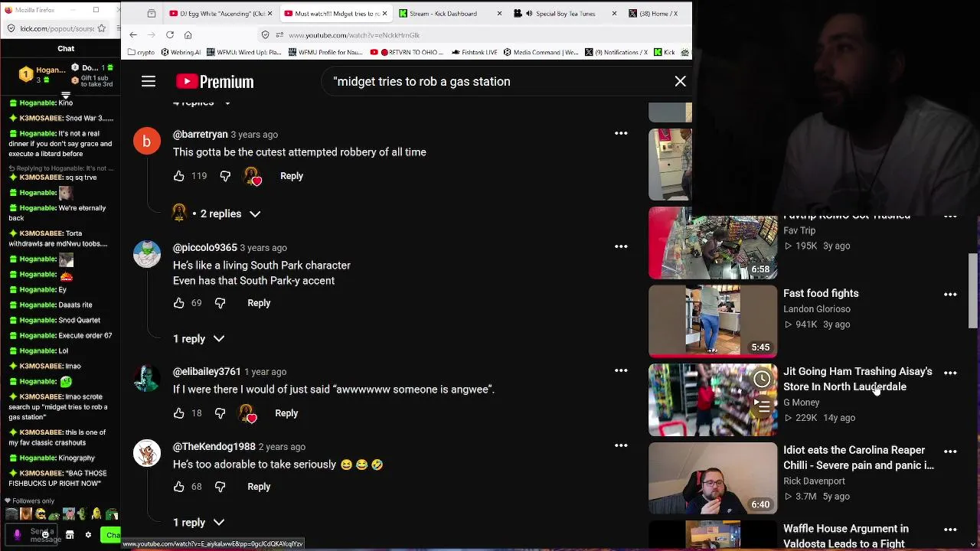Open options for Carolina Reaper video
Screen dimensions: 980x551
(950, 452)
